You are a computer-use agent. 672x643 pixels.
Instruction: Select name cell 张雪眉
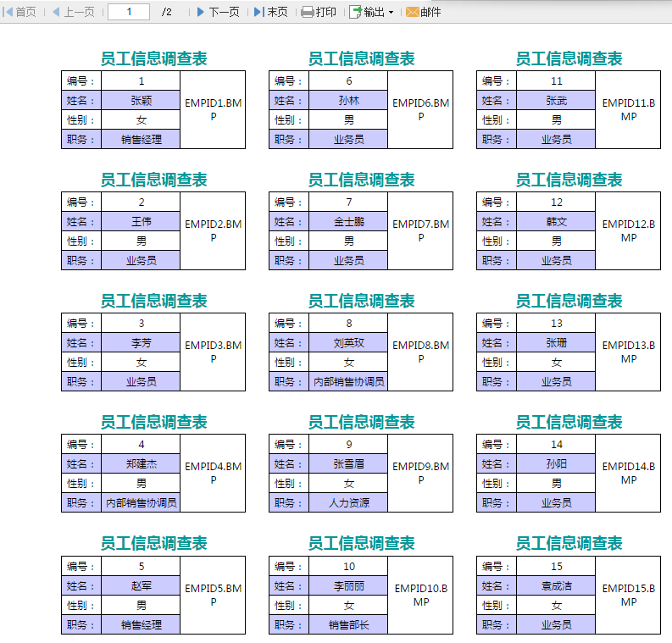click(x=348, y=463)
